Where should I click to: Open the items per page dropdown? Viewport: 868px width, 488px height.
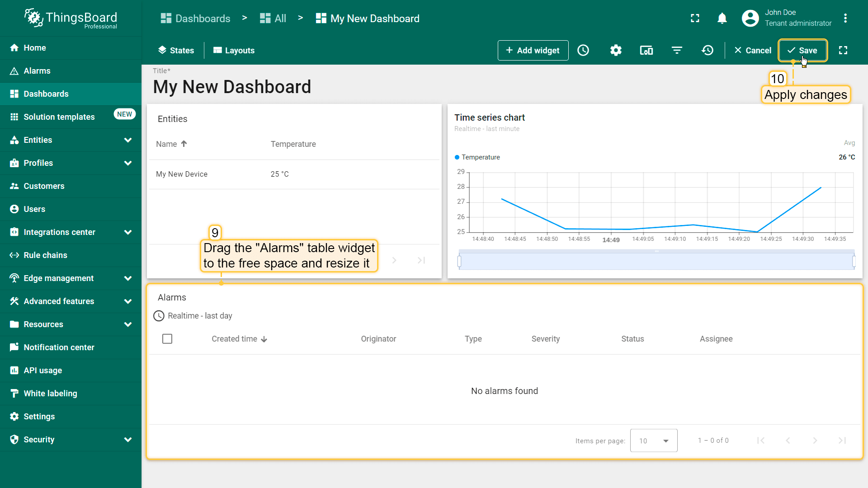[x=653, y=441]
